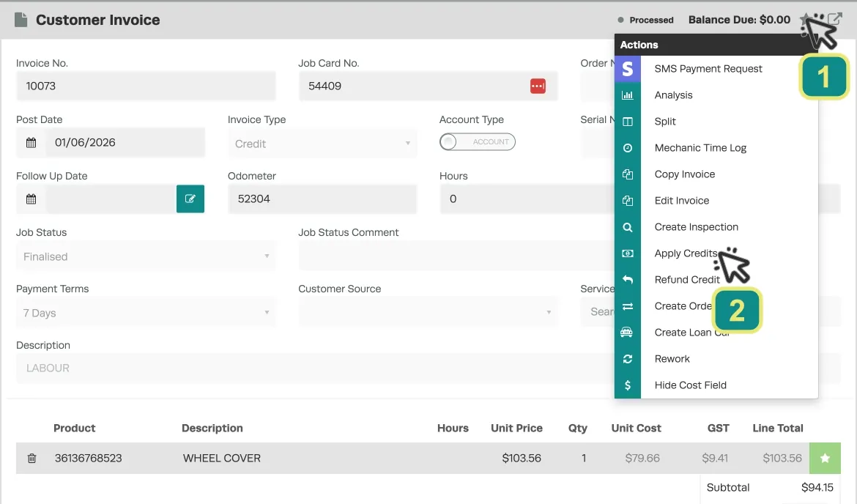The height and width of the screenshot is (504, 857).
Task: Click the Subtotal $94.15 value
Action: [x=817, y=488]
